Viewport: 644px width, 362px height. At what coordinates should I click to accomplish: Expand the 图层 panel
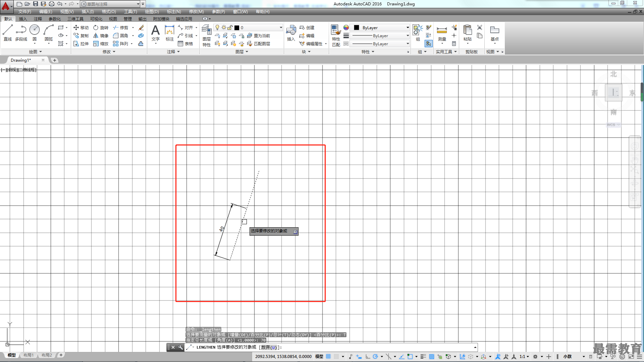point(242,52)
